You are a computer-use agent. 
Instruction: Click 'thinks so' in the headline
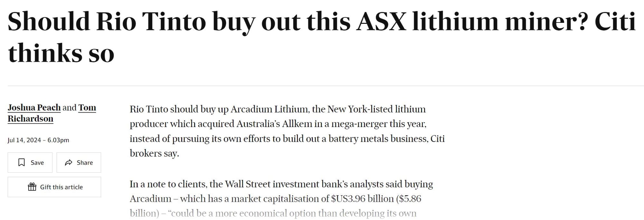[61, 53]
